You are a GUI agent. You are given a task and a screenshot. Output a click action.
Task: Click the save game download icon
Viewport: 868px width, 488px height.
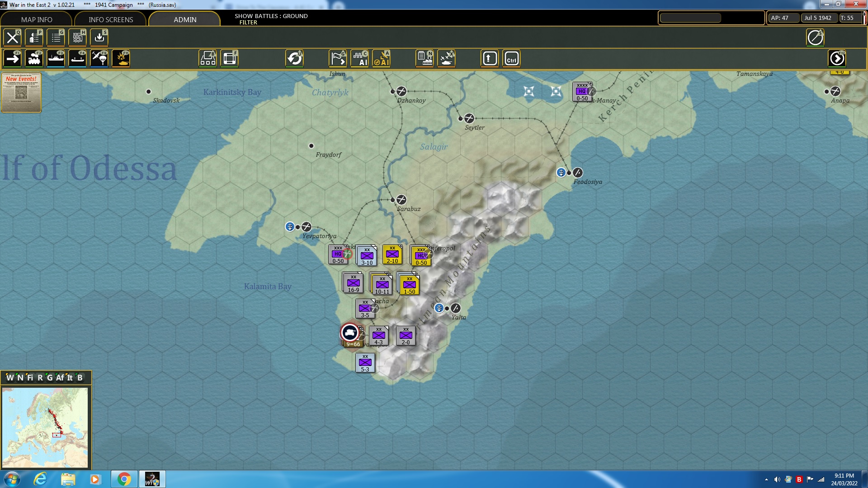click(x=99, y=38)
